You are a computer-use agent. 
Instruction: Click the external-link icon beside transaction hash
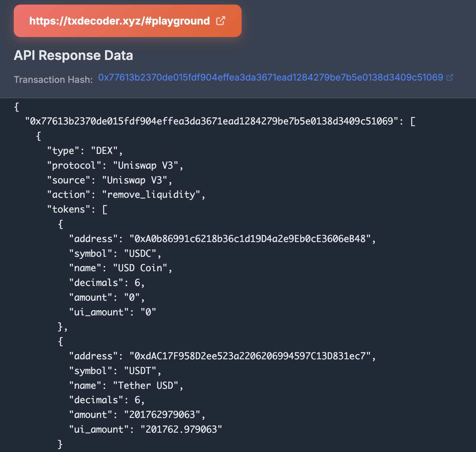450,77
